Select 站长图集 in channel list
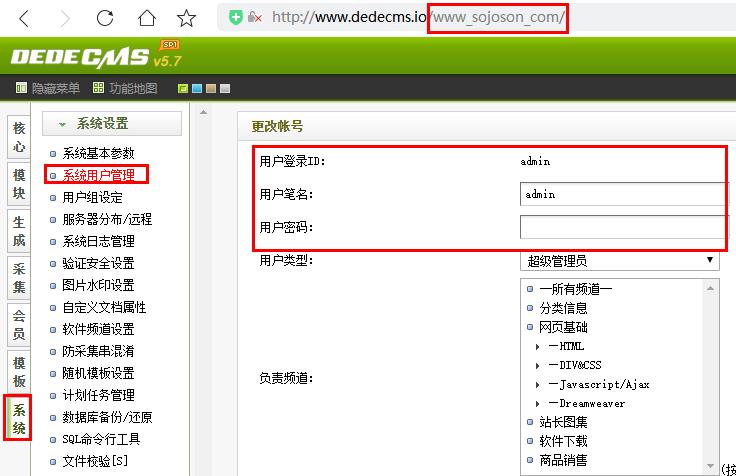 coord(563,422)
